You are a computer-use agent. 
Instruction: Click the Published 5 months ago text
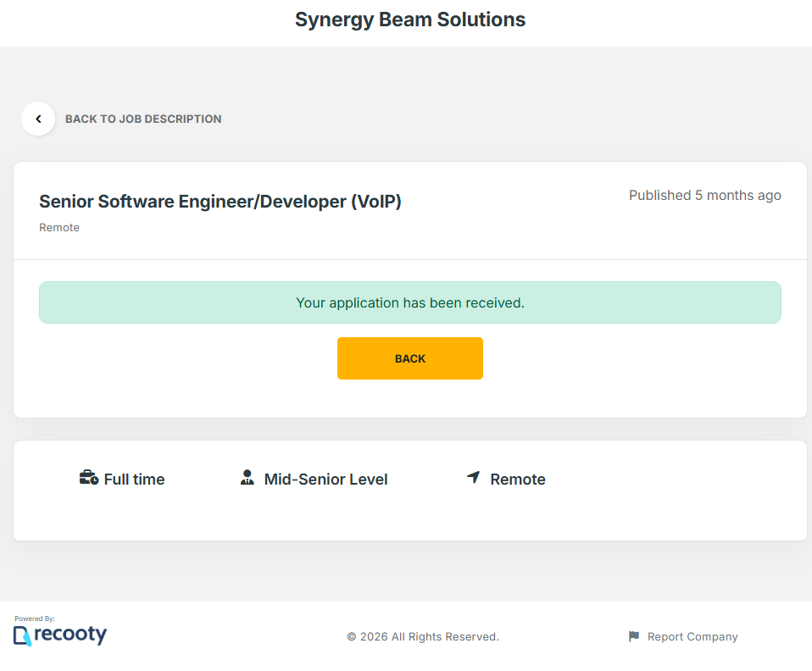(704, 196)
